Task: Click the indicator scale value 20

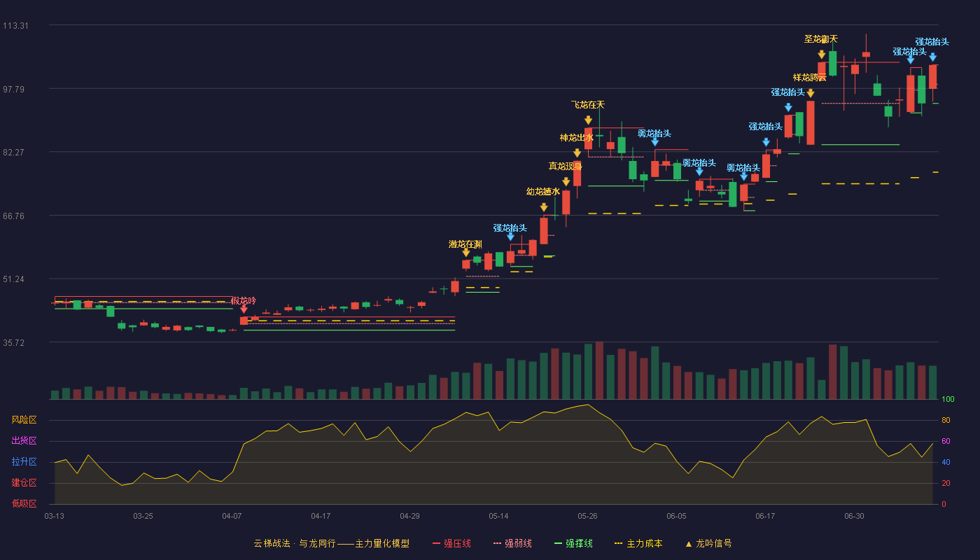Action: pos(946,484)
